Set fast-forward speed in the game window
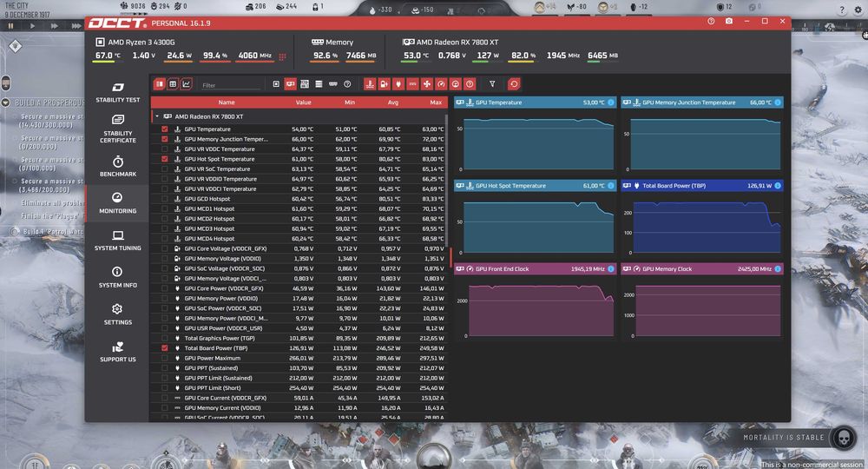 point(54,26)
